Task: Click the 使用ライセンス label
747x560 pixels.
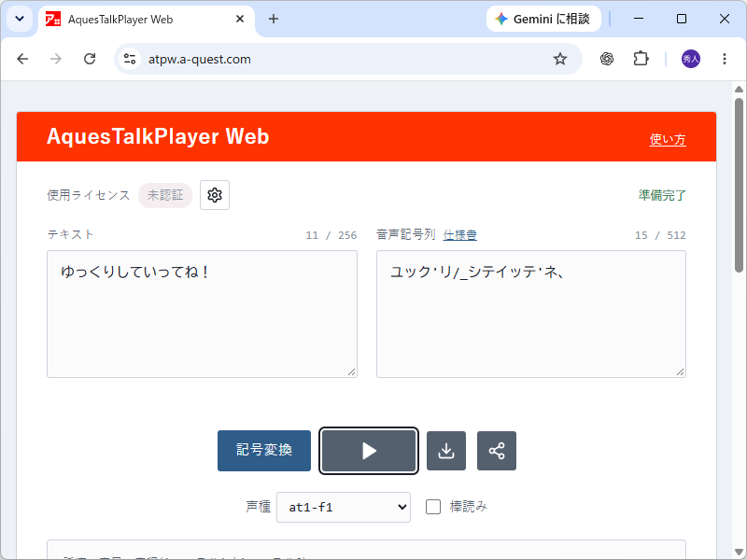Action: pos(88,195)
